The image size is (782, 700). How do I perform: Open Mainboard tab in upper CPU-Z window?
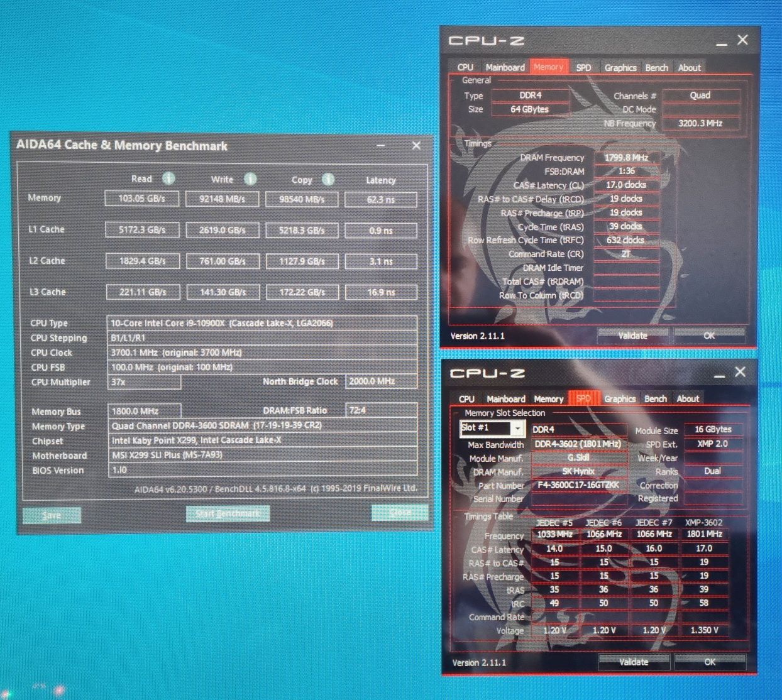tap(505, 67)
